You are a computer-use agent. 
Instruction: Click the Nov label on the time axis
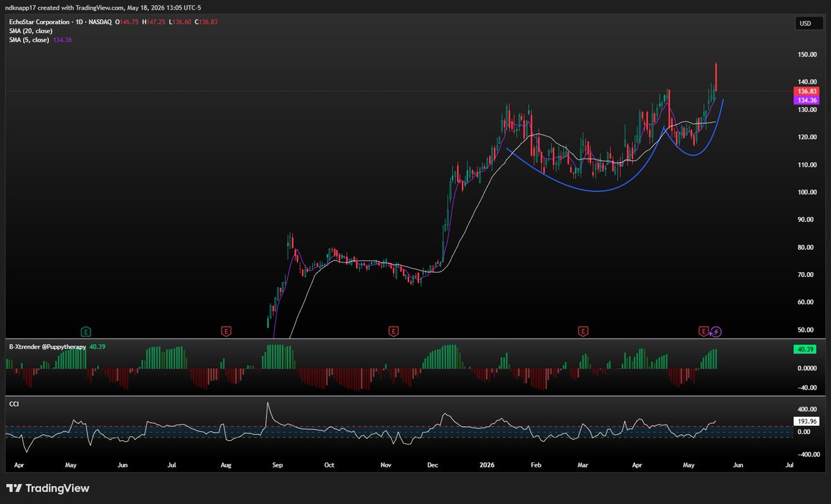click(384, 465)
